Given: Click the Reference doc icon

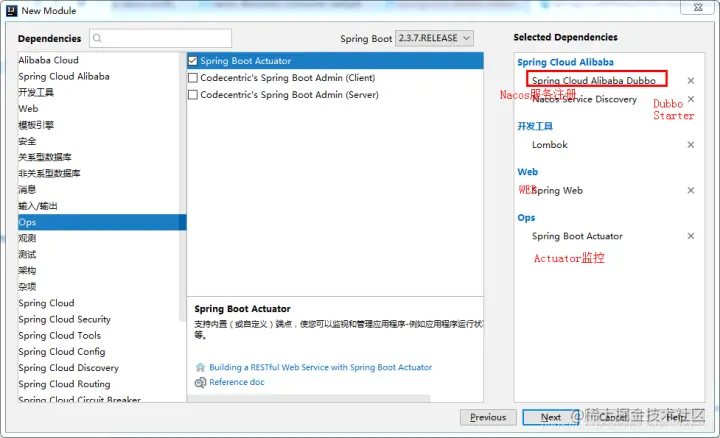Looking at the screenshot, I should [200, 382].
